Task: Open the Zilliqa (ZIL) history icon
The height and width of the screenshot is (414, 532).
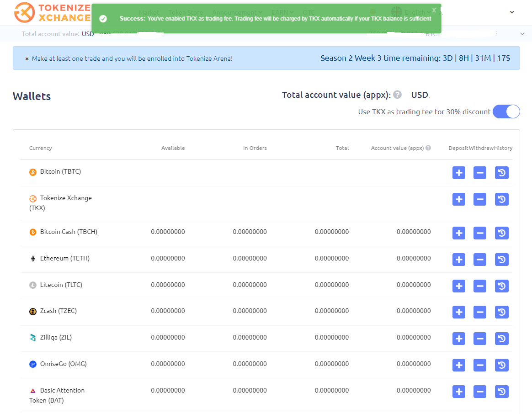Action: [x=502, y=339]
